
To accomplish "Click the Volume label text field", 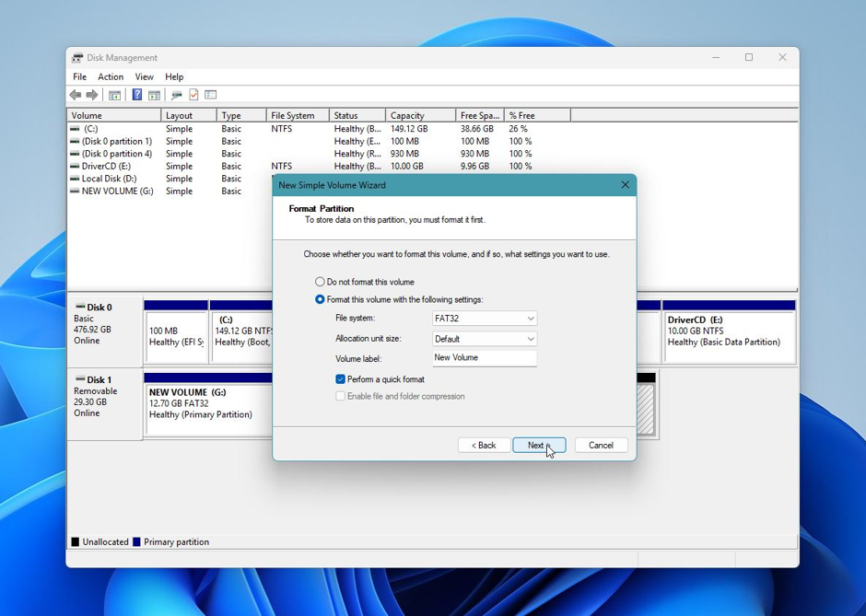I will [x=485, y=357].
